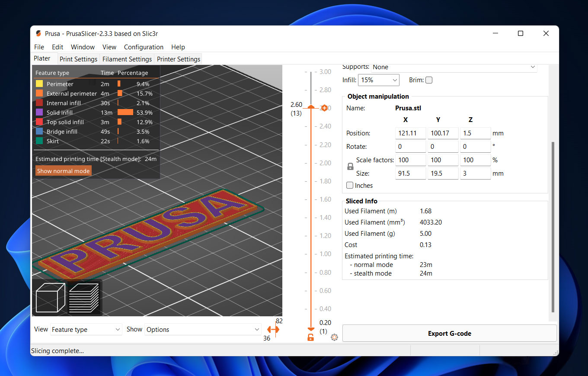The width and height of the screenshot is (588, 376).
Task: Open the Configuration menu
Action: pyautogui.click(x=144, y=47)
